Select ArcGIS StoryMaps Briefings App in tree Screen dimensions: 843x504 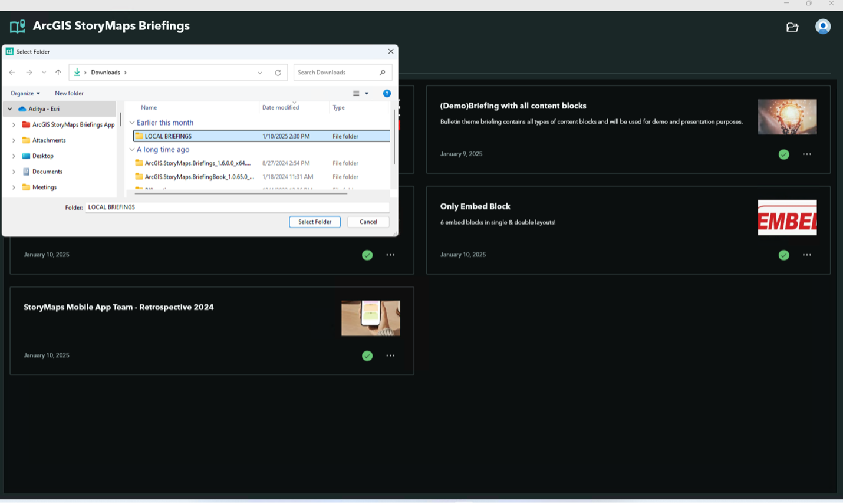(74, 125)
